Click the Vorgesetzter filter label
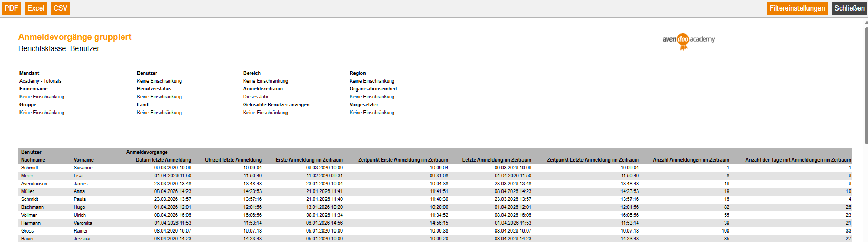The height and width of the screenshot is (242, 868). coord(364,105)
